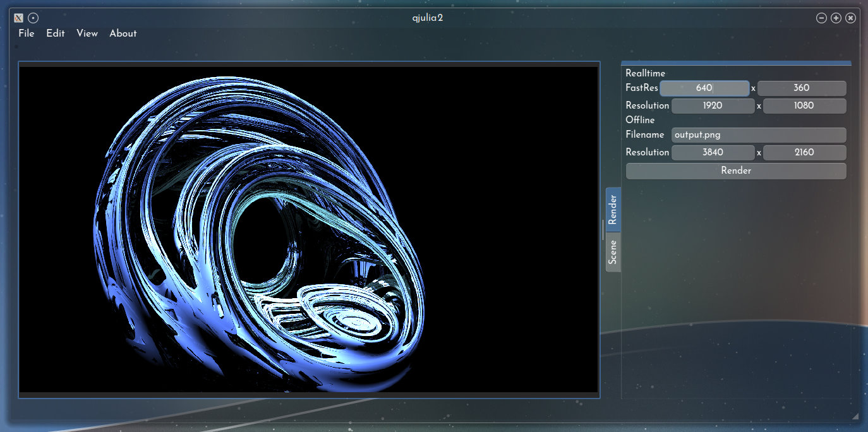Viewport: 868px width, 432px height.
Task: Switch to the Scene side tab
Action: pos(613,252)
